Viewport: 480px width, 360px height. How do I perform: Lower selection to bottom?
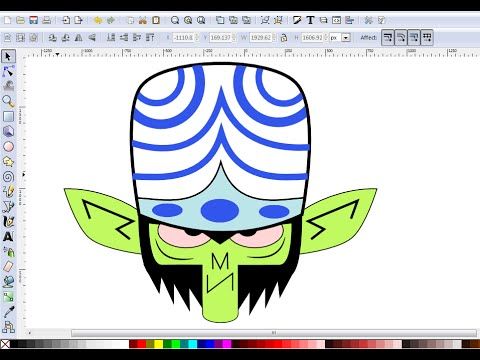coord(111,38)
